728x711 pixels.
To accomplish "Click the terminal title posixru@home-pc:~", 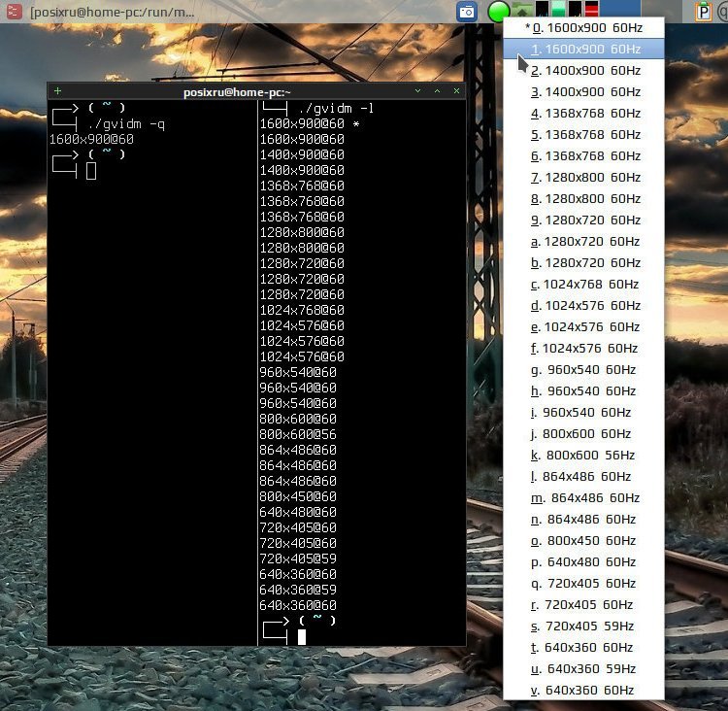I will point(237,92).
